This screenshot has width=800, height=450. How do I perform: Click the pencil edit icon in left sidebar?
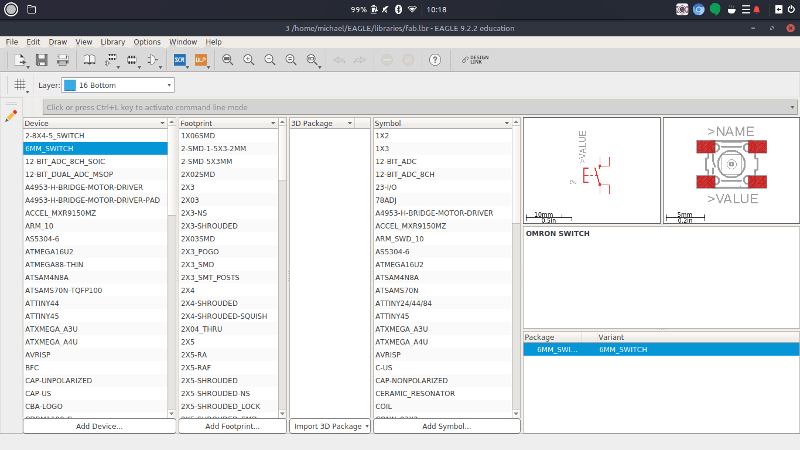coord(11,116)
